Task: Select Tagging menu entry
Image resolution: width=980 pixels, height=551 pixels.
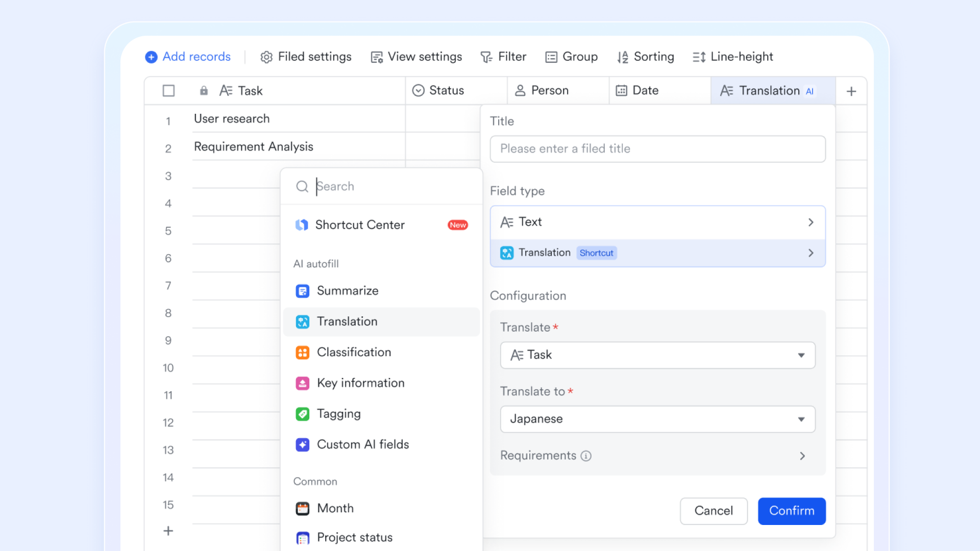Action: 381,414
